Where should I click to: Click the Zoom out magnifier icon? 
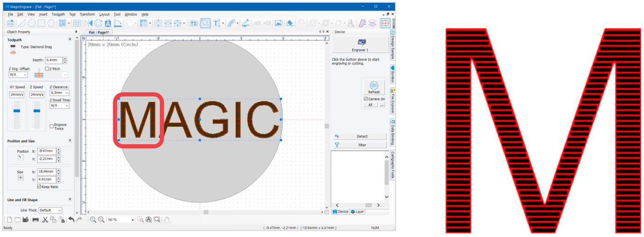(101, 220)
